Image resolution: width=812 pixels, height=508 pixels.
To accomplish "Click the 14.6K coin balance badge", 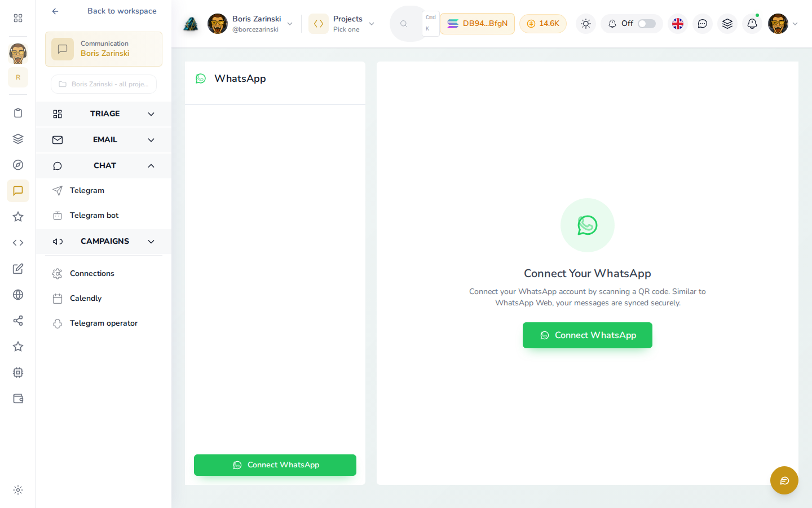I will [543, 24].
